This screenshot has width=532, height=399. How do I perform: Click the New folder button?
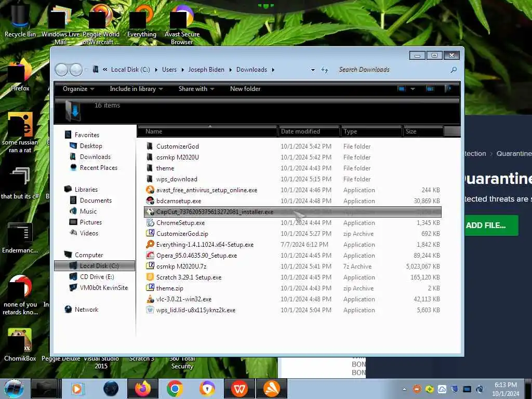[x=245, y=89]
